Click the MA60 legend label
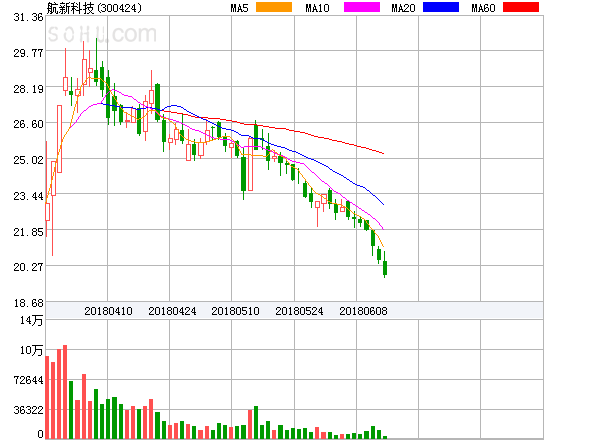Image resolution: width=600 pixels, height=440 pixels. click(483, 8)
